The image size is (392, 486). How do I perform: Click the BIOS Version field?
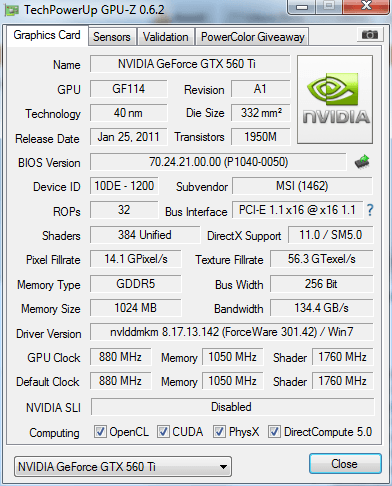(x=218, y=162)
